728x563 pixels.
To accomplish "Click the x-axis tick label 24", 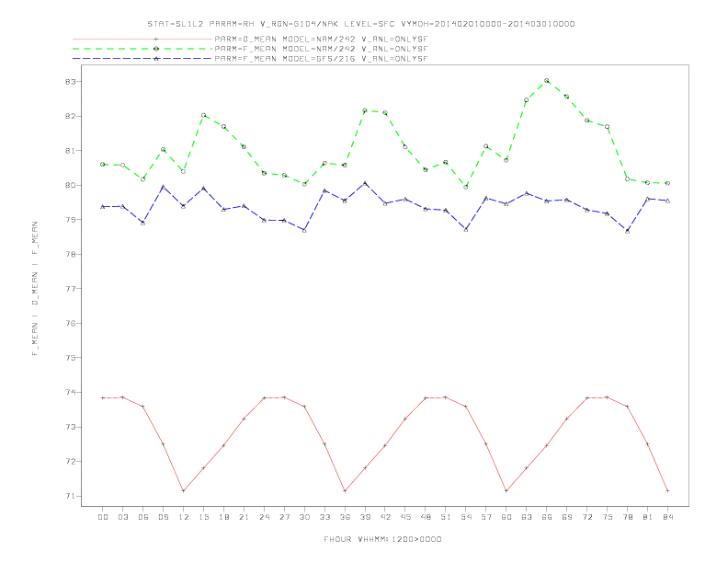I will click(x=264, y=517).
